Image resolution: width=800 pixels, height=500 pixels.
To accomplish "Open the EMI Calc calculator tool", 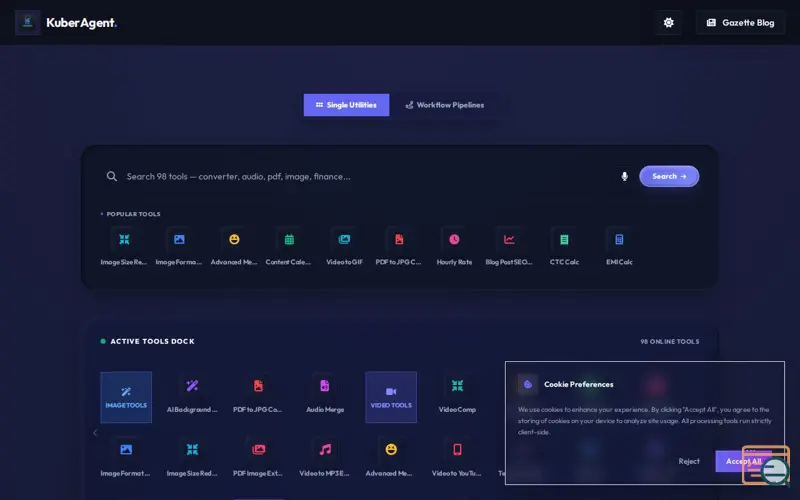I will tap(619, 247).
